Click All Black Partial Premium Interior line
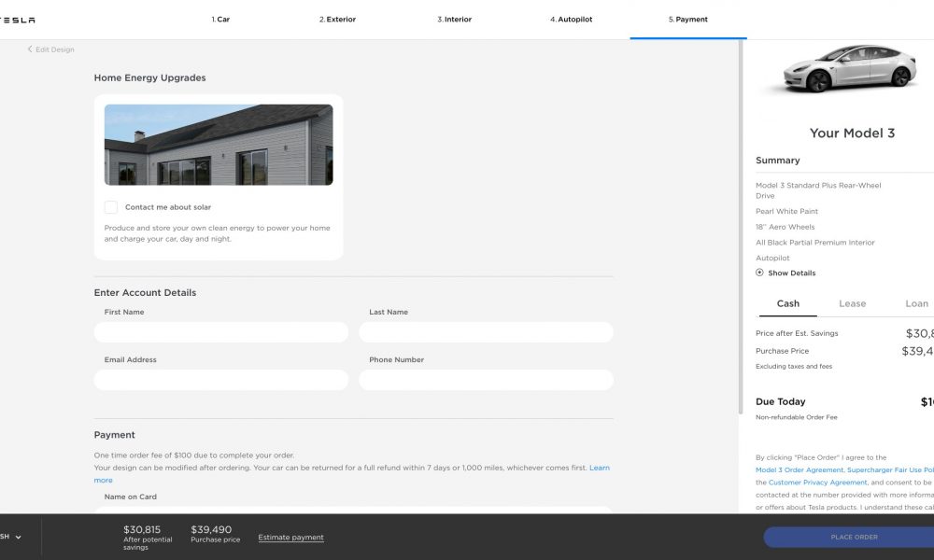The image size is (934, 560). pos(814,243)
